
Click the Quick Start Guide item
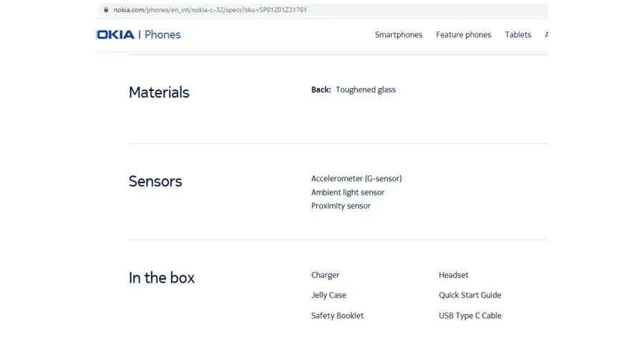tap(470, 295)
